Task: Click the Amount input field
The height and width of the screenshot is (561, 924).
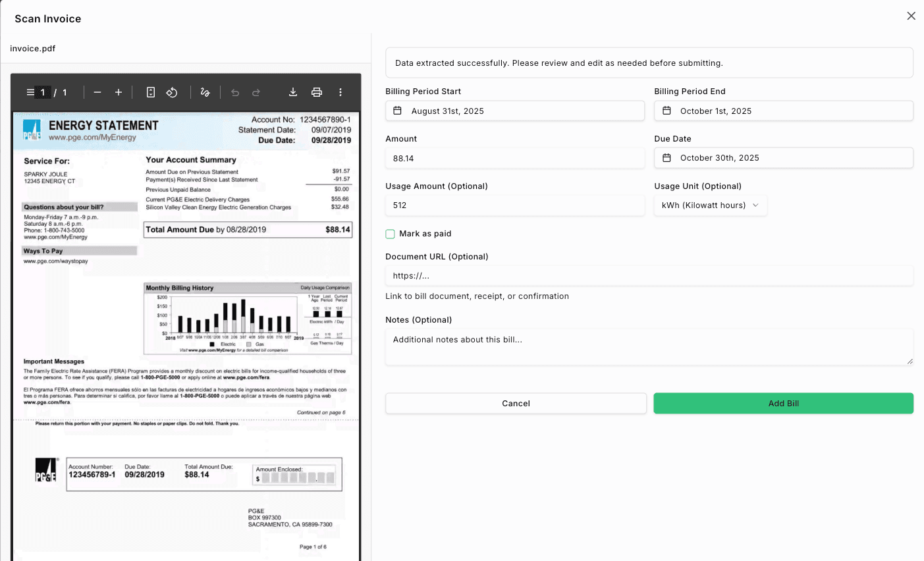Action: pyautogui.click(x=514, y=159)
